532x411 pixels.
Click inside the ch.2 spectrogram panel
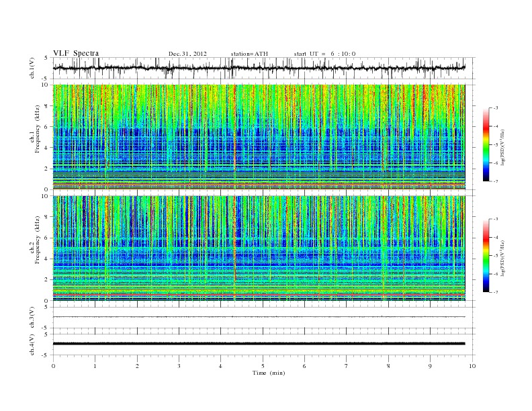(259, 248)
